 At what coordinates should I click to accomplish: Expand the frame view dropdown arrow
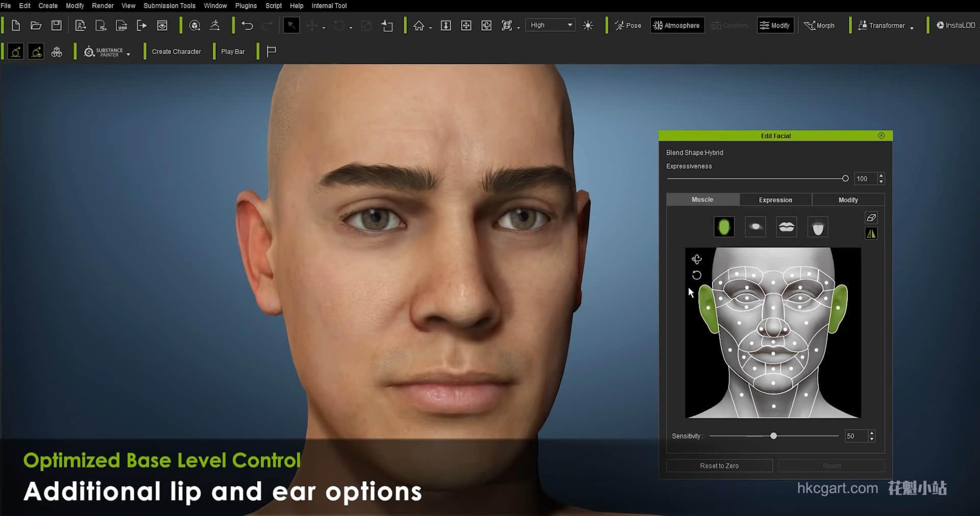click(x=519, y=28)
